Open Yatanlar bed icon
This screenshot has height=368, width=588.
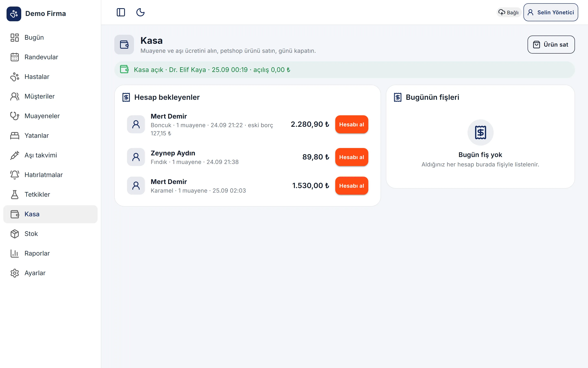[14, 136]
